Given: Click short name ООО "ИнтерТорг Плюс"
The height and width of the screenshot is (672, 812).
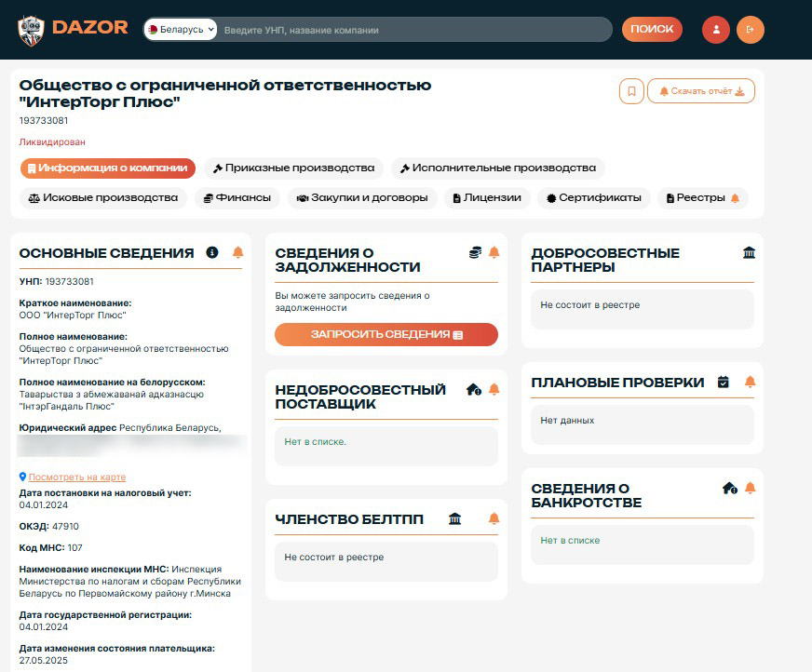Looking at the screenshot, I should (73, 316).
